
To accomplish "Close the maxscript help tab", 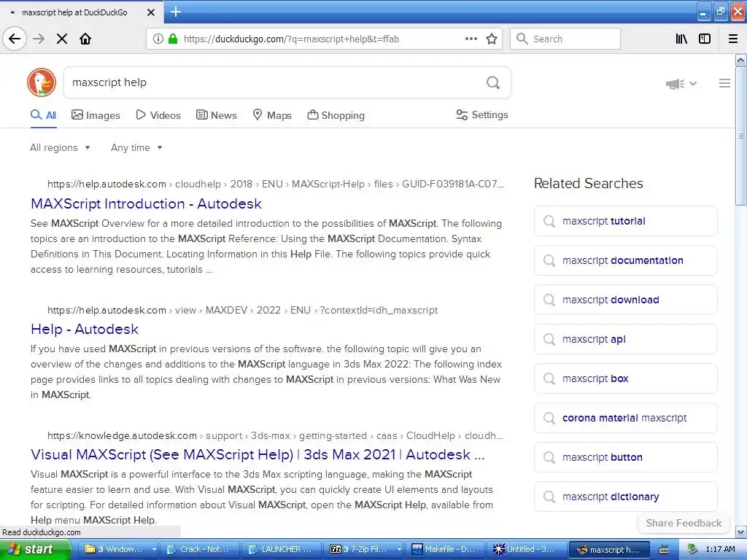I will (x=150, y=12).
